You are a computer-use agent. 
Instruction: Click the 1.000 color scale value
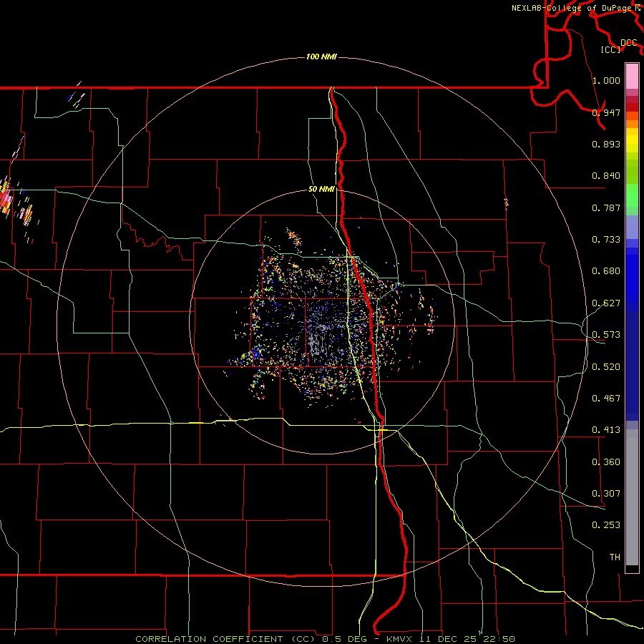point(606,80)
